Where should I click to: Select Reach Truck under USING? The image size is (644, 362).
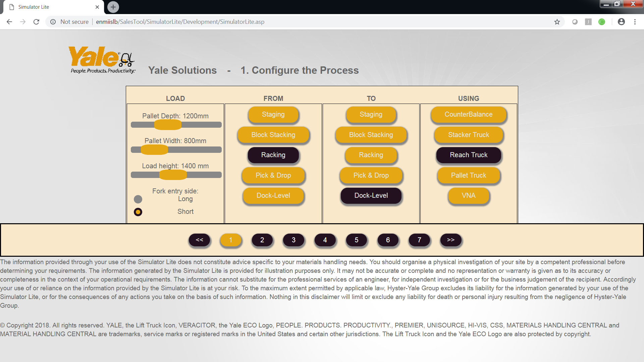coord(469,155)
